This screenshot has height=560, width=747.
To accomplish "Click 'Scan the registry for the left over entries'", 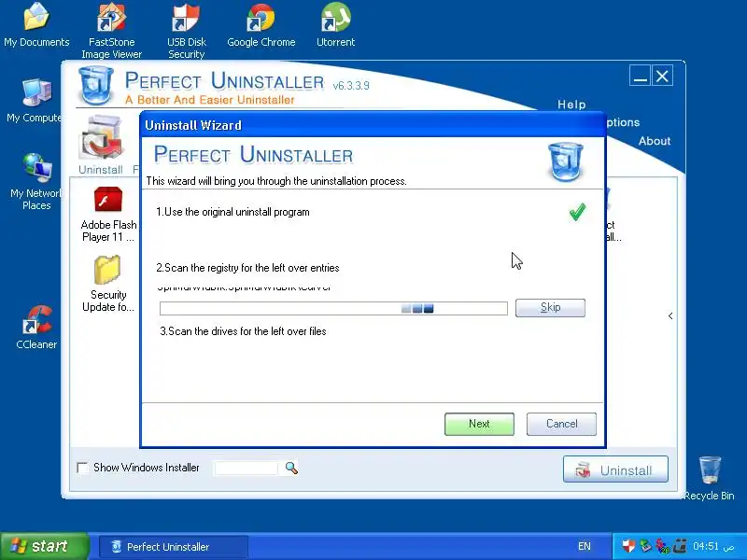I will [x=247, y=268].
